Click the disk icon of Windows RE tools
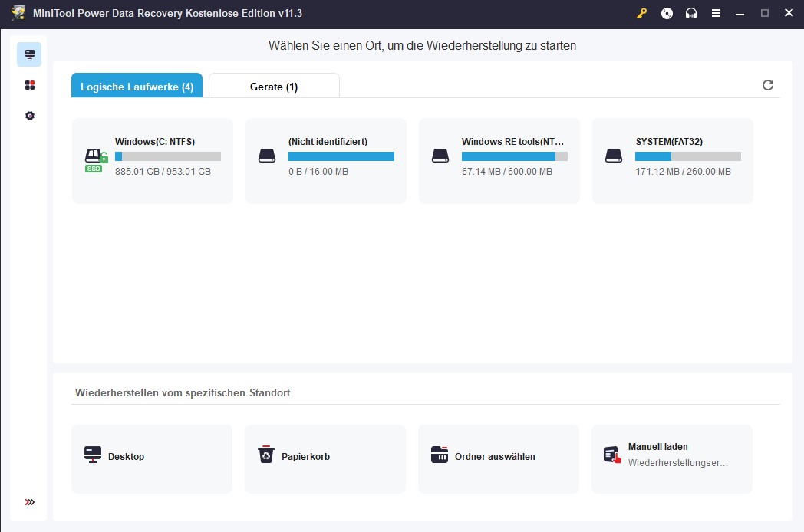This screenshot has height=532, width=804. (440, 156)
